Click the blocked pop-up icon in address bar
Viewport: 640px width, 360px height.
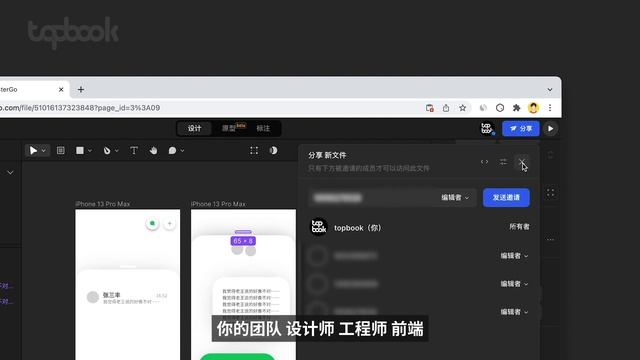pos(429,108)
